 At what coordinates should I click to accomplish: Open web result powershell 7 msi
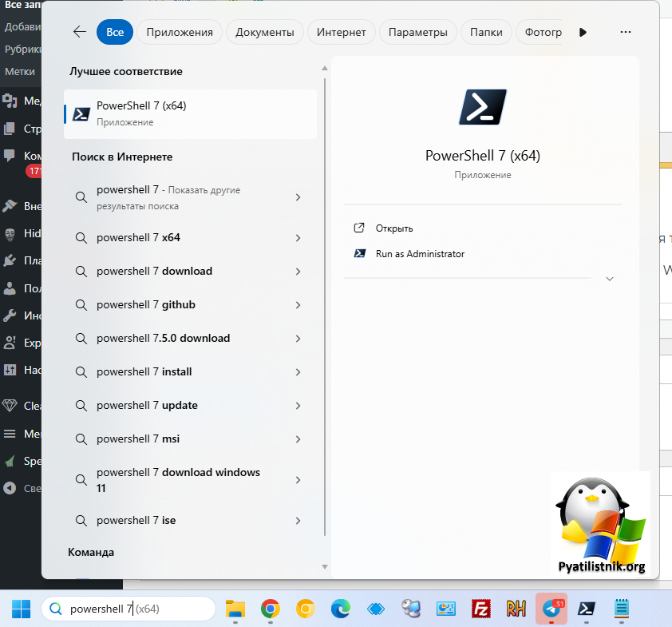point(190,439)
